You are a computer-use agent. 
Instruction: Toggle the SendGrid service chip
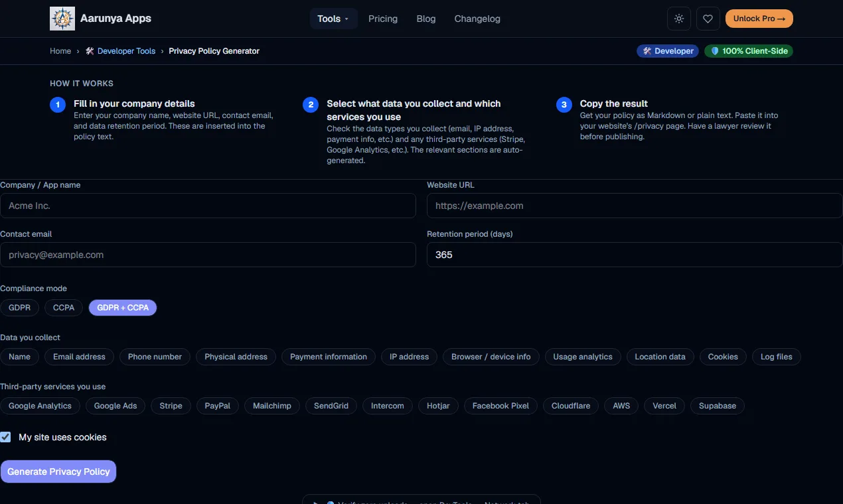[331, 406]
